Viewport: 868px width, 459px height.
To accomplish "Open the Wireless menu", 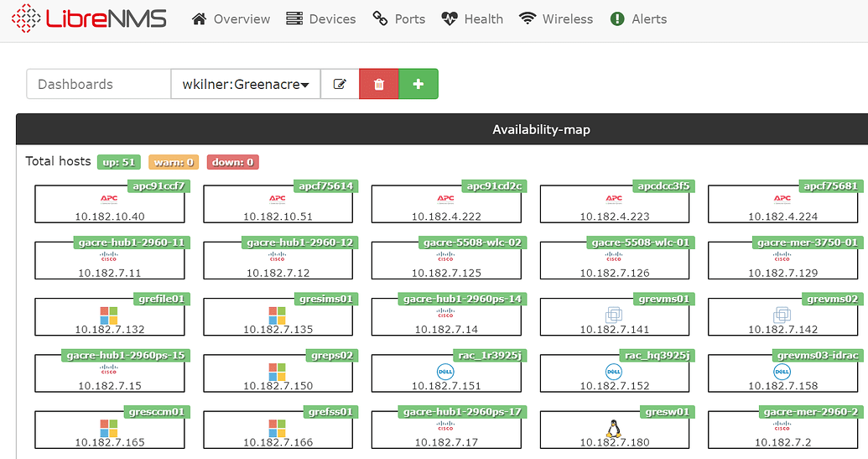I will pos(556,18).
